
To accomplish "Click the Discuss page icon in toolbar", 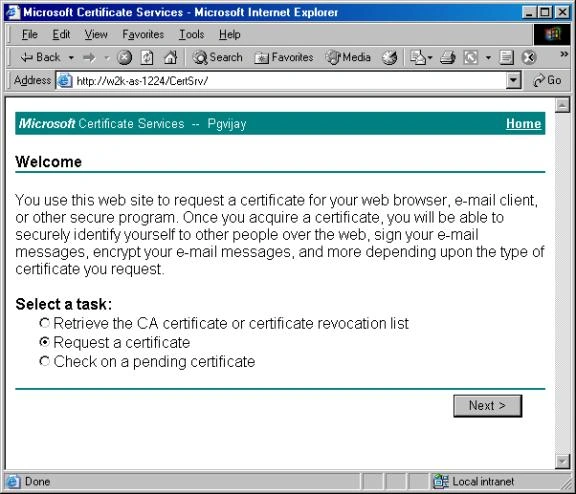I will tap(506, 57).
